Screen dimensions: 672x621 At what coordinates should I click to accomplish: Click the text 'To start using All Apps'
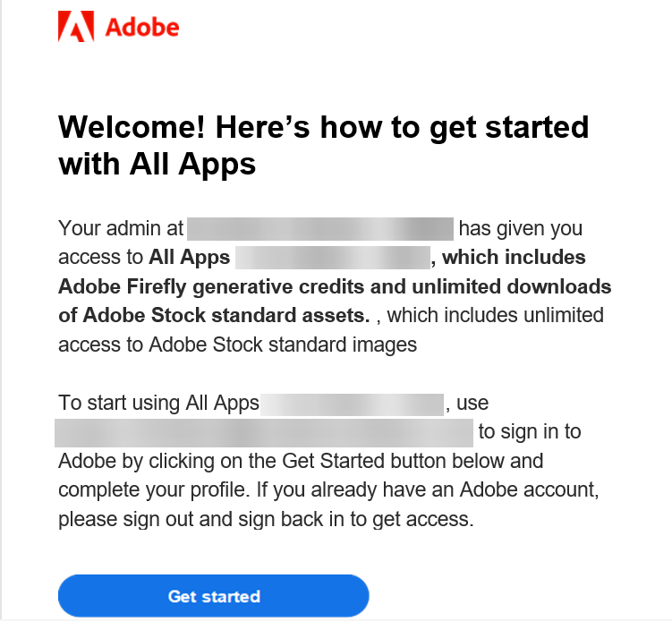158,404
